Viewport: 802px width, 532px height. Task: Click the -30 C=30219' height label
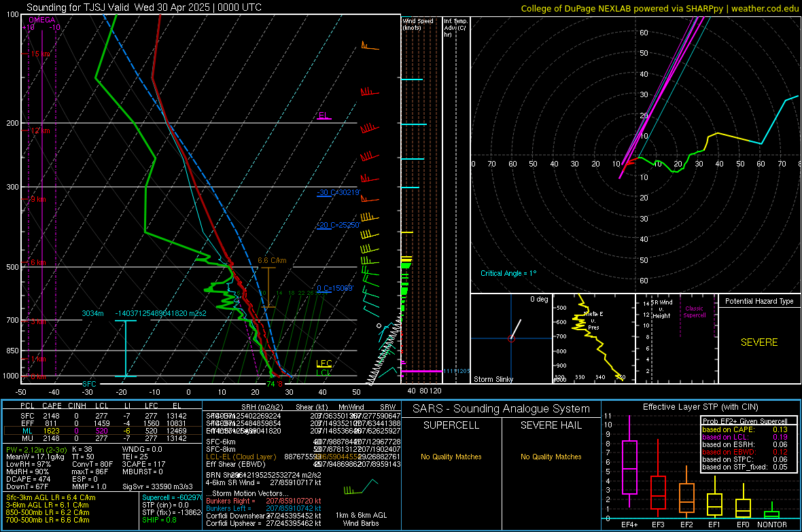(x=338, y=193)
